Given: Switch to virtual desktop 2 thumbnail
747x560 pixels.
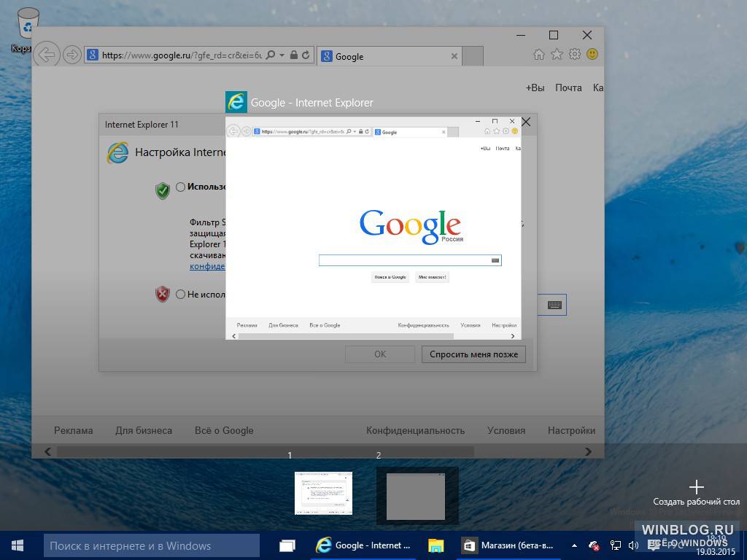Looking at the screenshot, I should point(415,496).
